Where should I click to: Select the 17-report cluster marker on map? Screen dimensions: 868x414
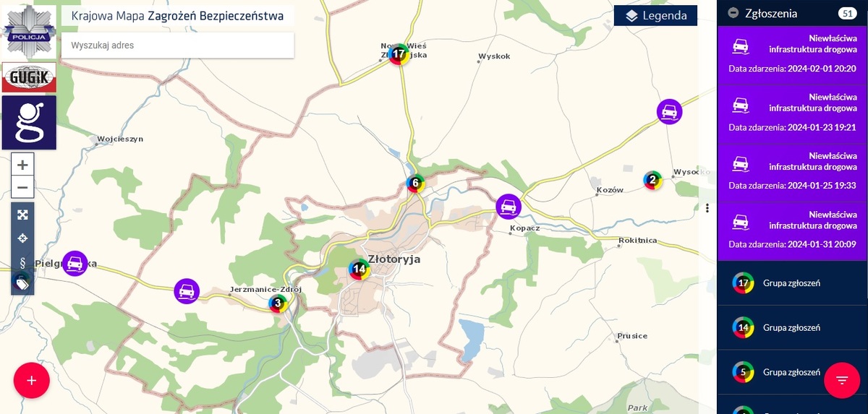398,53
